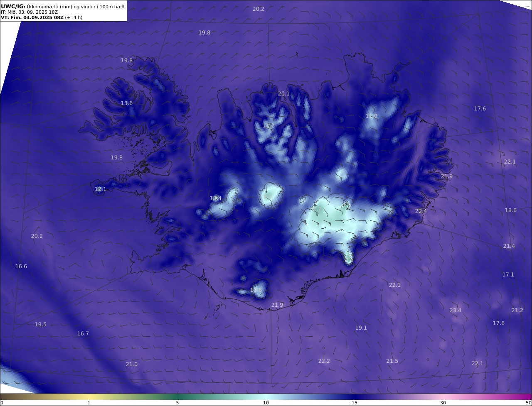Click the 18.6 value east of Iceland

511,210
